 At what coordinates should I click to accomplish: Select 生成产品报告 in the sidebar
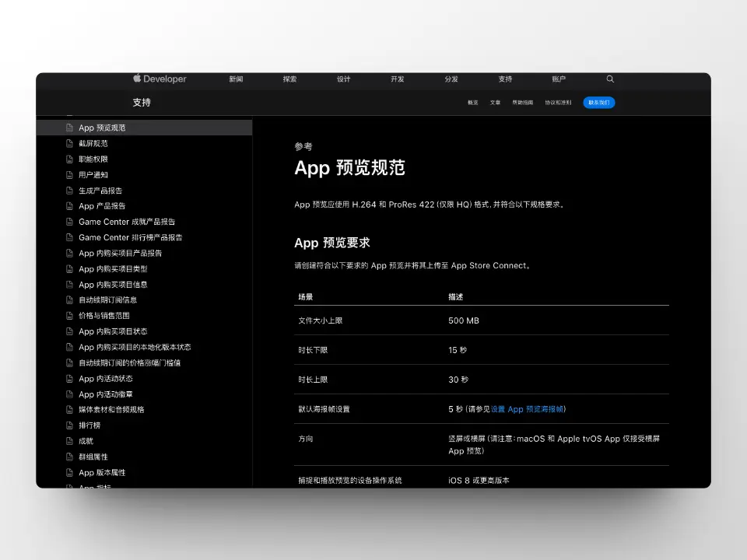[x=100, y=191]
